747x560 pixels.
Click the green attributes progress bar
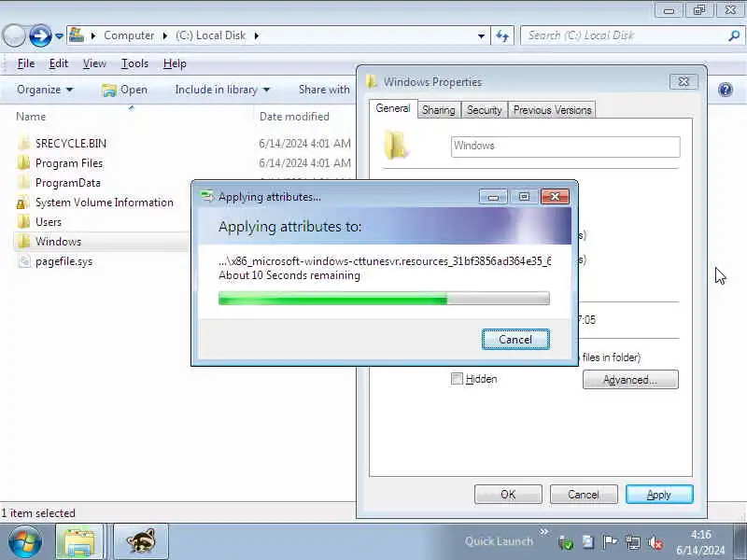[x=384, y=299]
